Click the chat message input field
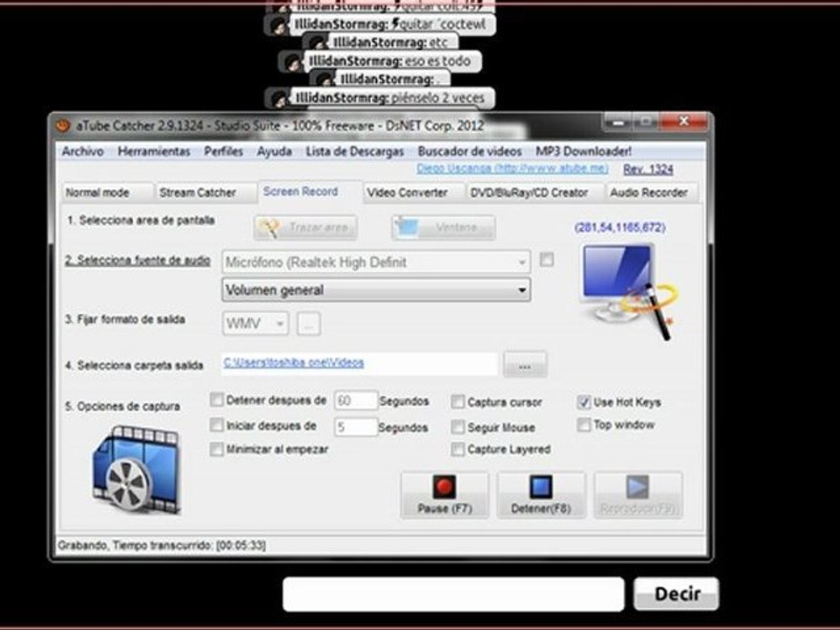The height and width of the screenshot is (630, 840). [x=453, y=593]
